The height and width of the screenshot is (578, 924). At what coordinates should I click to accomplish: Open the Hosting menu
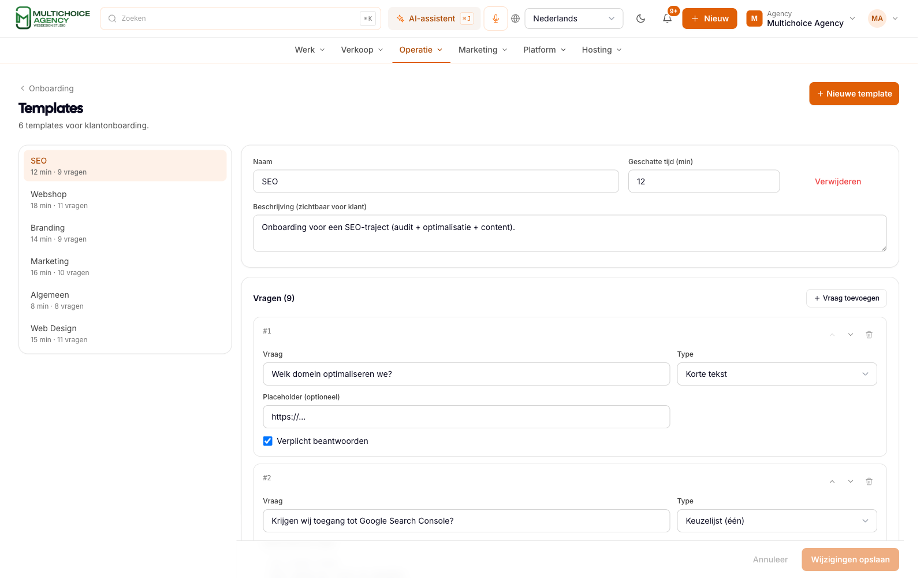click(602, 50)
